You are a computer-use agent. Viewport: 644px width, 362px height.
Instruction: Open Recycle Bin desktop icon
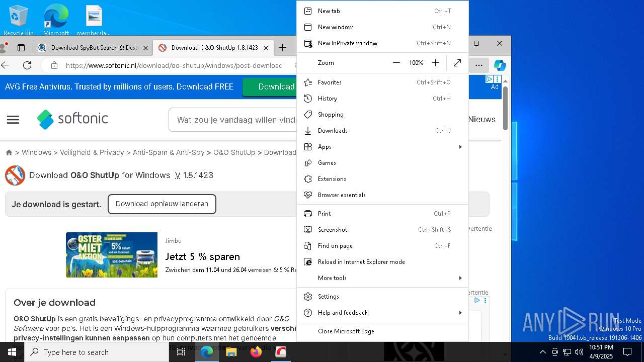[x=19, y=21]
